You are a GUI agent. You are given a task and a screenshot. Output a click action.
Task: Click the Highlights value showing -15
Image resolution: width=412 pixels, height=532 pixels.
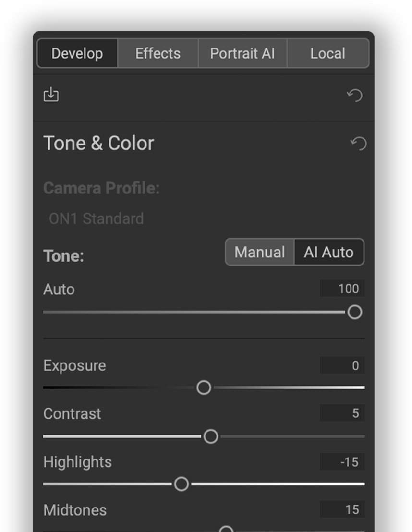coord(342,462)
